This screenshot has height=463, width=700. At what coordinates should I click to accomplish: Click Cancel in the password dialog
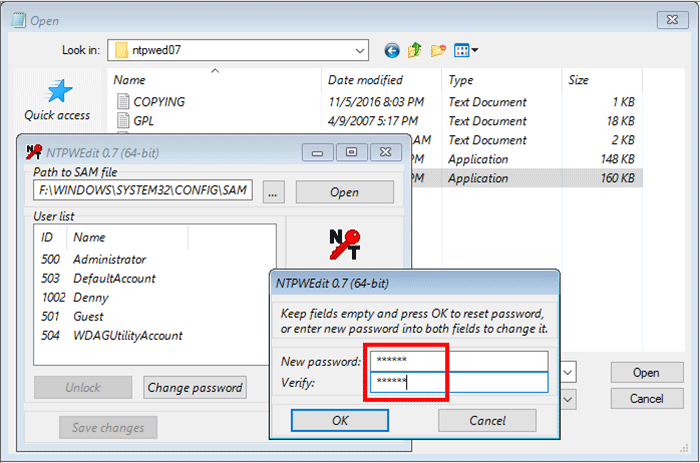[x=487, y=421]
